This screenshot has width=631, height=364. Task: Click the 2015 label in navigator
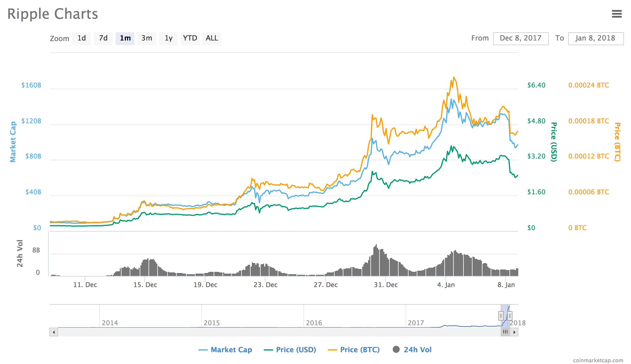(x=212, y=323)
